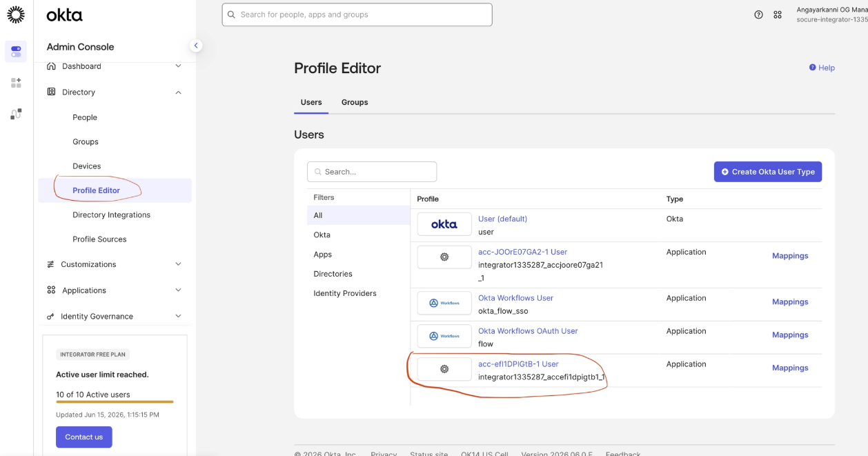Select the Okta filter

pos(322,235)
